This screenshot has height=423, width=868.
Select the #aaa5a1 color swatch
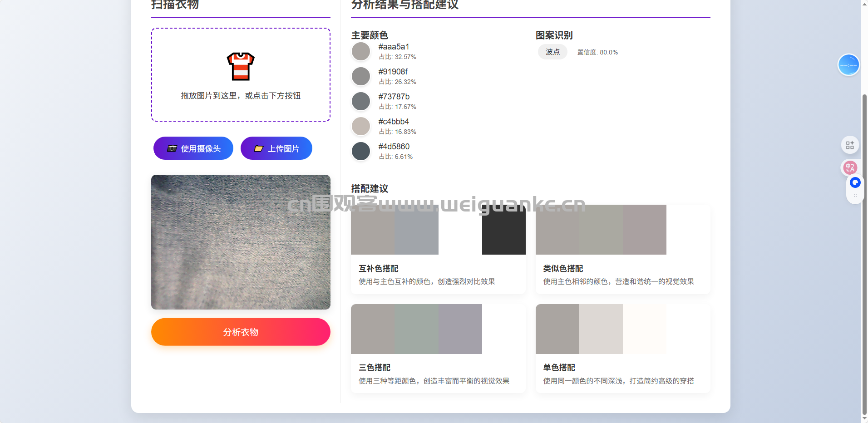pyautogui.click(x=361, y=51)
